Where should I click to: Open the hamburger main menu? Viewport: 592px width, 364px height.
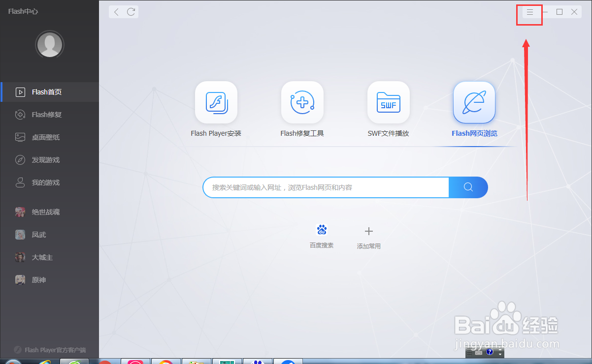530,12
